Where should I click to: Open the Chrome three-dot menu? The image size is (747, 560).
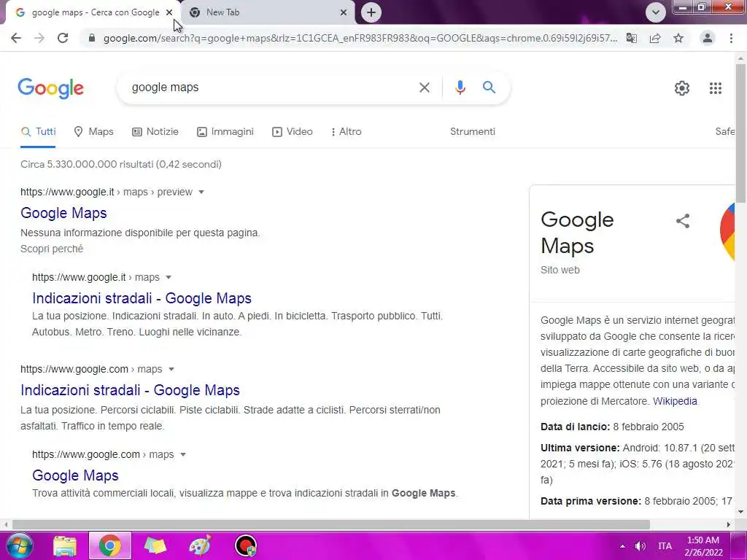(x=731, y=38)
